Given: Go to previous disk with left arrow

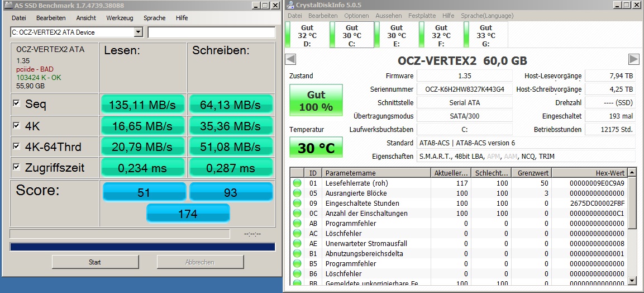Looking at the screenshot, I should click(x=291, y=60).
